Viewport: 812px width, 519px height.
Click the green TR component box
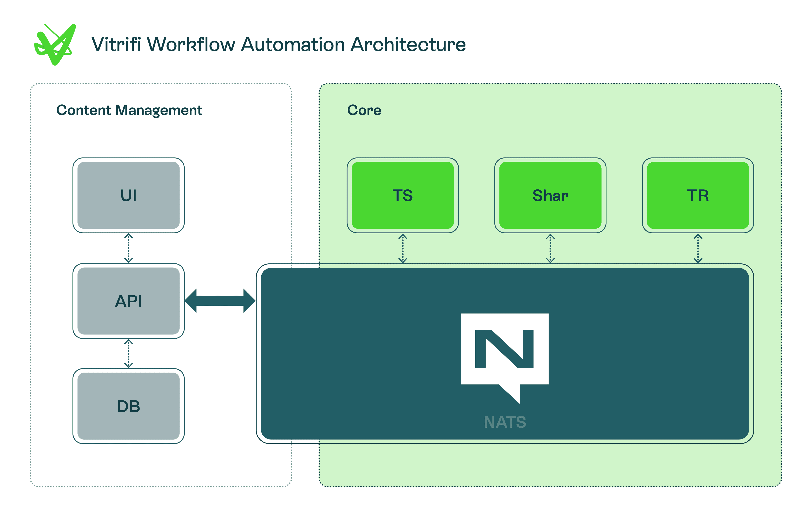click(698, 195)
